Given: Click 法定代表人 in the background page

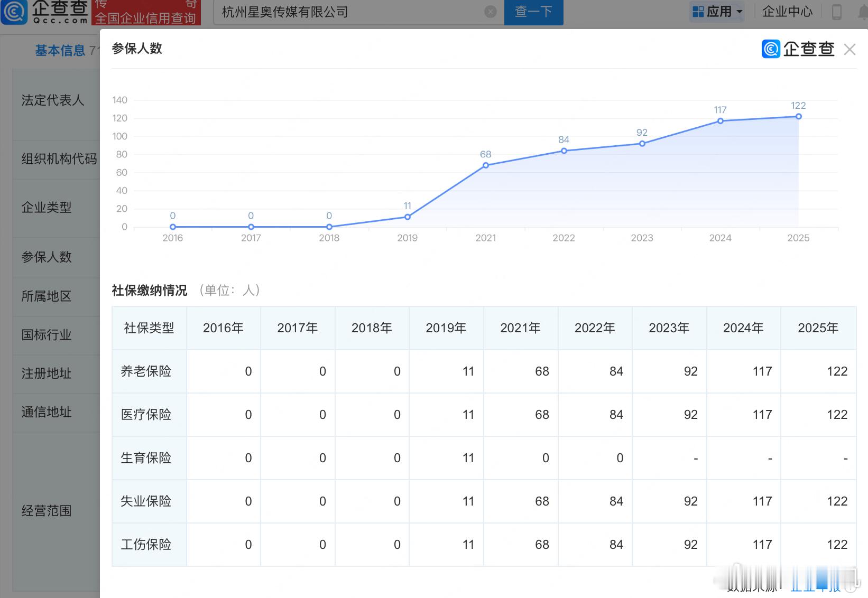Looking at the screenshot, I should point(53,100).
